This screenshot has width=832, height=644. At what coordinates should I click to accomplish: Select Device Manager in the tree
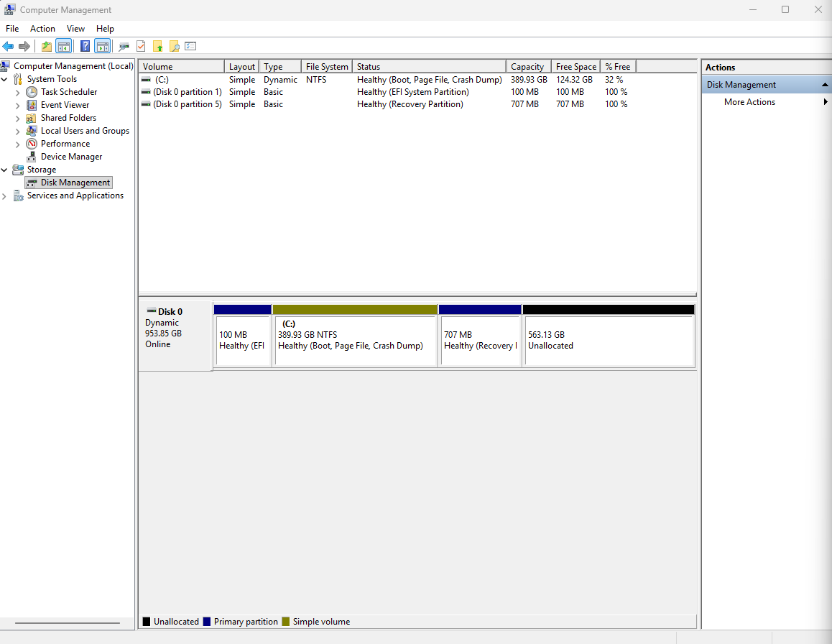[x=71, y=157]
